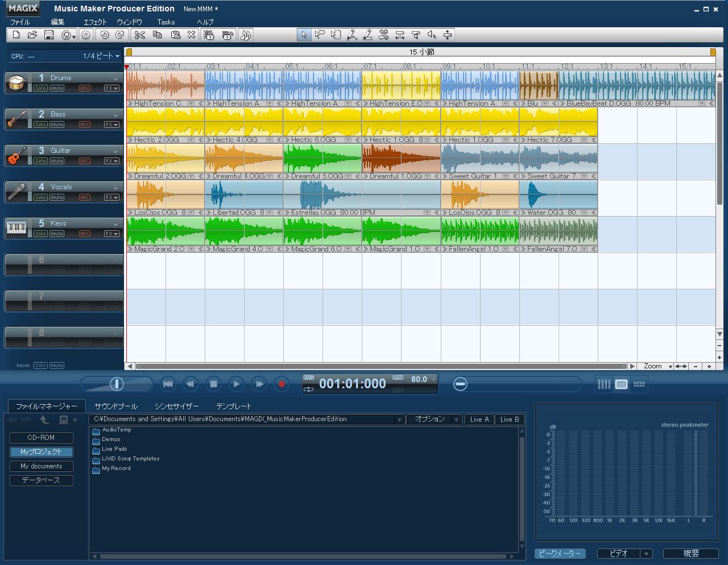Viewport: 728px width, 565px height.
Task: Click the Live A button
Action: (x=479, y=419)
